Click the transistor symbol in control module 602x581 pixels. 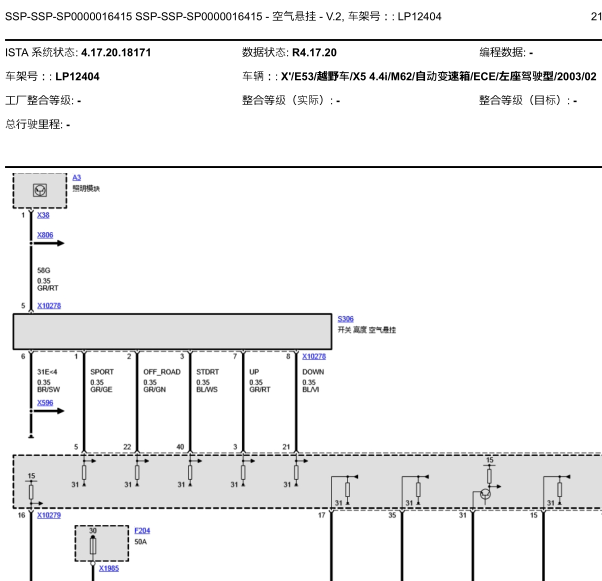tap(485, 494)
